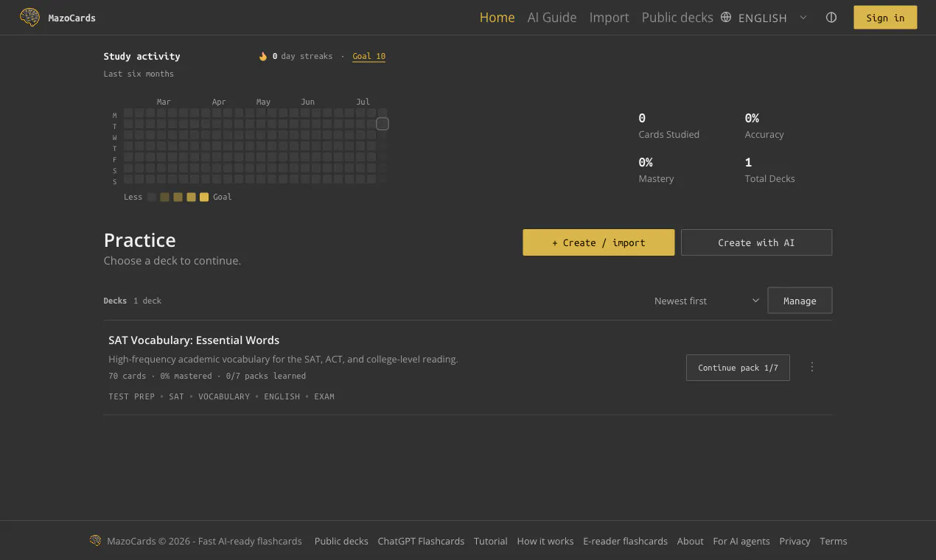
Task: Open the Newest first sort dropdown
Action: click(x=707, y=301)
